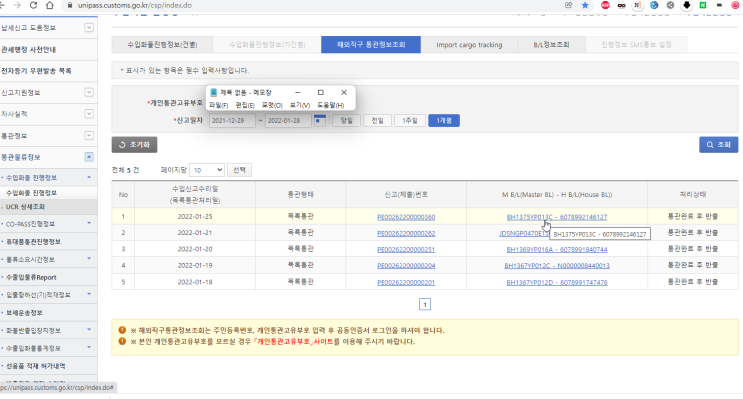Select the 1주일 date range button
The width and height of the screenshot is (743, 399).
pos(409,120)
